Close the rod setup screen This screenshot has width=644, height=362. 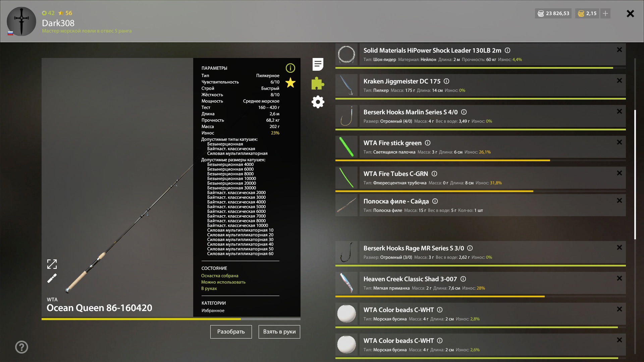point(630,13)
